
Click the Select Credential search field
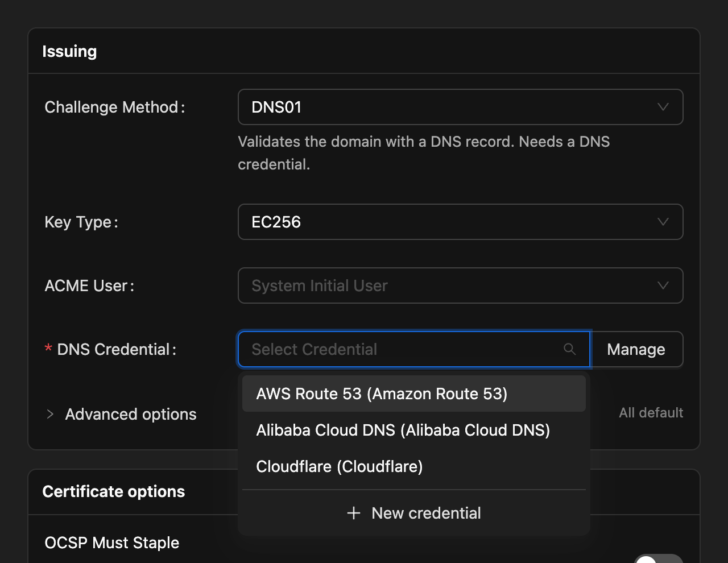(414, 349)
